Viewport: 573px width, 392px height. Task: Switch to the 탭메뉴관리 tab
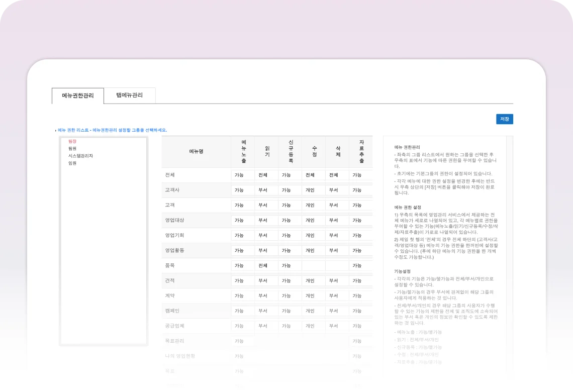[129, 95]
